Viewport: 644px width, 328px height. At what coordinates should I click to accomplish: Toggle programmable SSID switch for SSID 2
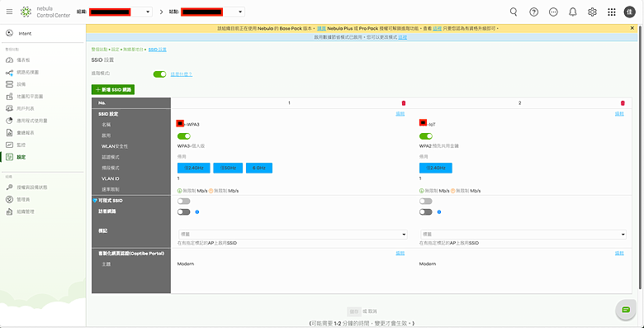point(425,201)
